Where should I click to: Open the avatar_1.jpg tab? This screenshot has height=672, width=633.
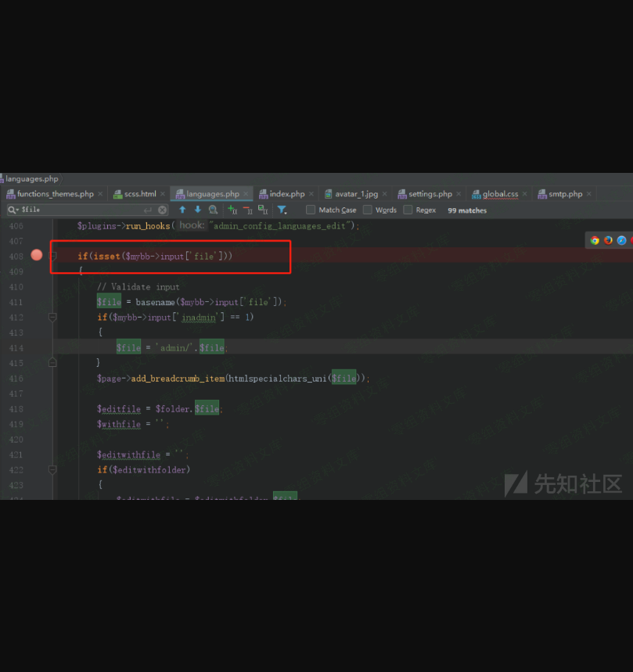[356, 194]
